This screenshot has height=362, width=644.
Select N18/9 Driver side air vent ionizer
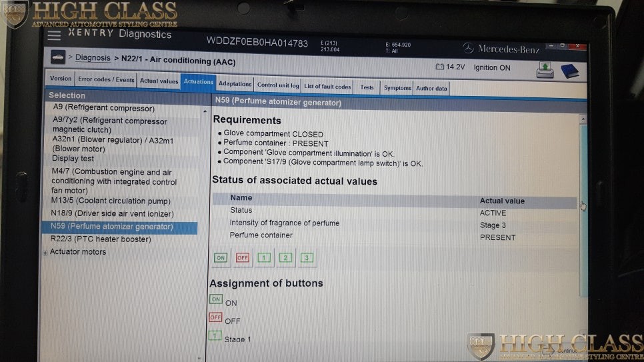point(112,214)
